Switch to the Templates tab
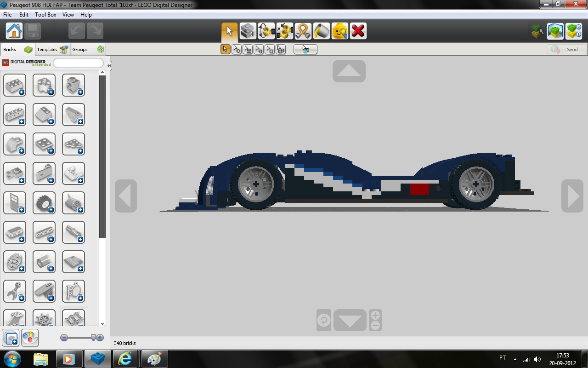588x368 pixels. (47, 49)
